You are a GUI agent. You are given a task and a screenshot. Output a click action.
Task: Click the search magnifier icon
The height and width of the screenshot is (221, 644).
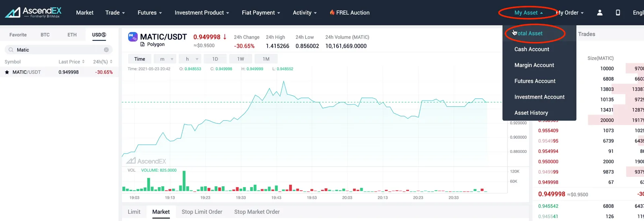(x=11, y=50)
